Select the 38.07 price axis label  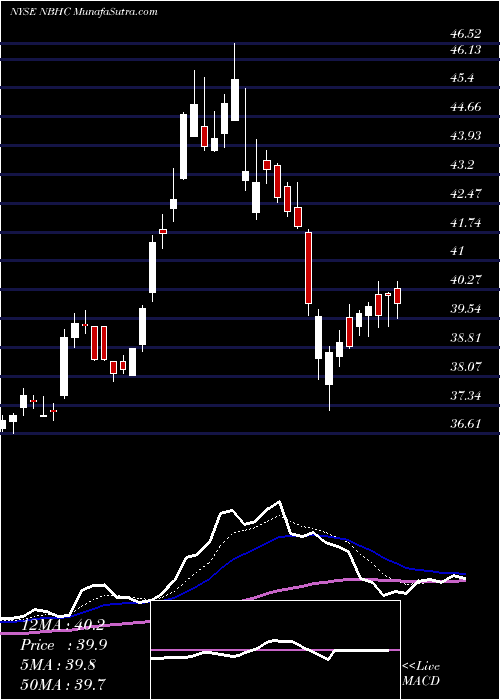tap(465, 367)
